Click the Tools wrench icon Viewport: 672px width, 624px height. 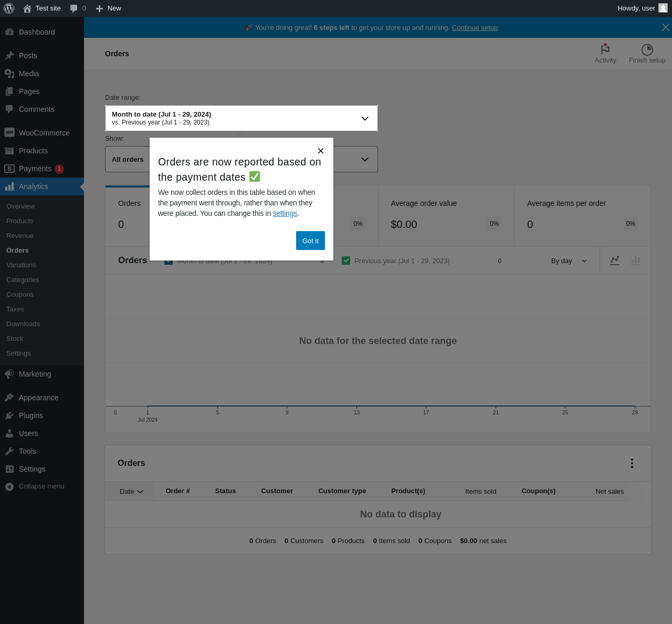(9, 451)
